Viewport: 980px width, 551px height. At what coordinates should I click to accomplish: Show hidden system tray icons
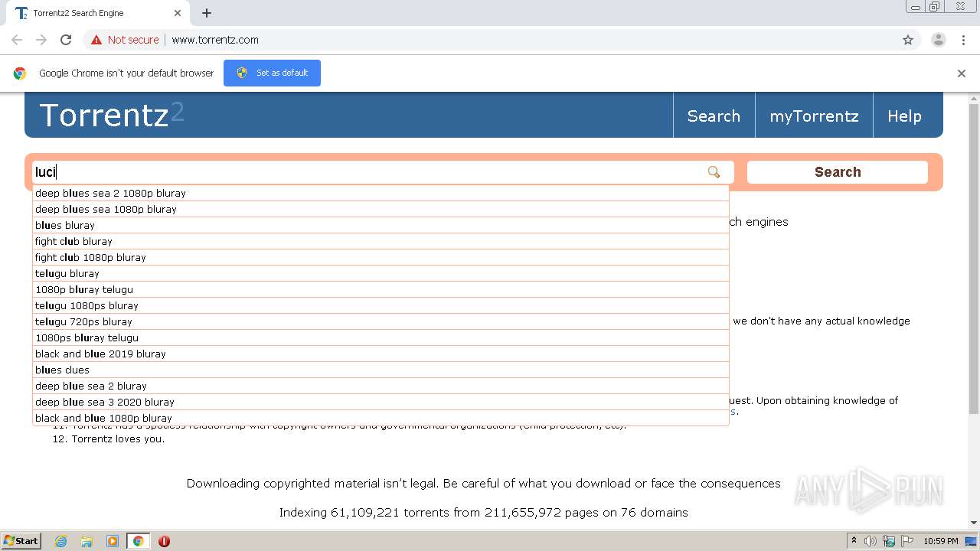854,541
